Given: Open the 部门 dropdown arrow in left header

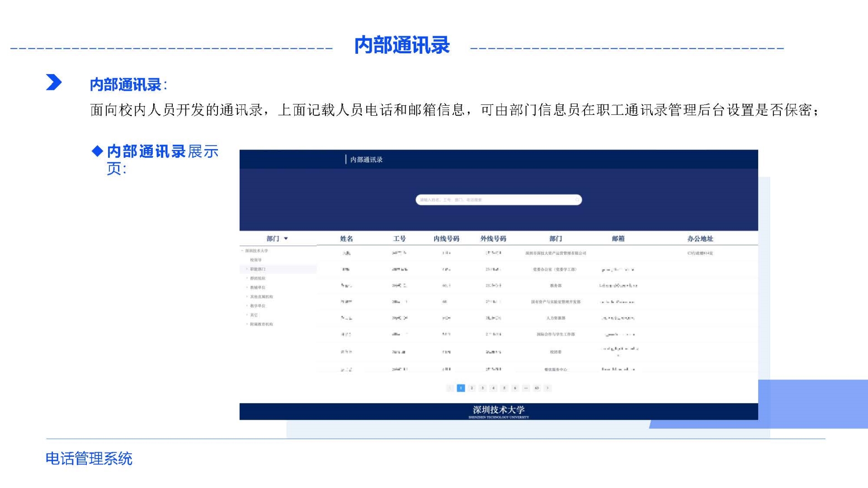Looking at the screenshot, I should 286,239.
